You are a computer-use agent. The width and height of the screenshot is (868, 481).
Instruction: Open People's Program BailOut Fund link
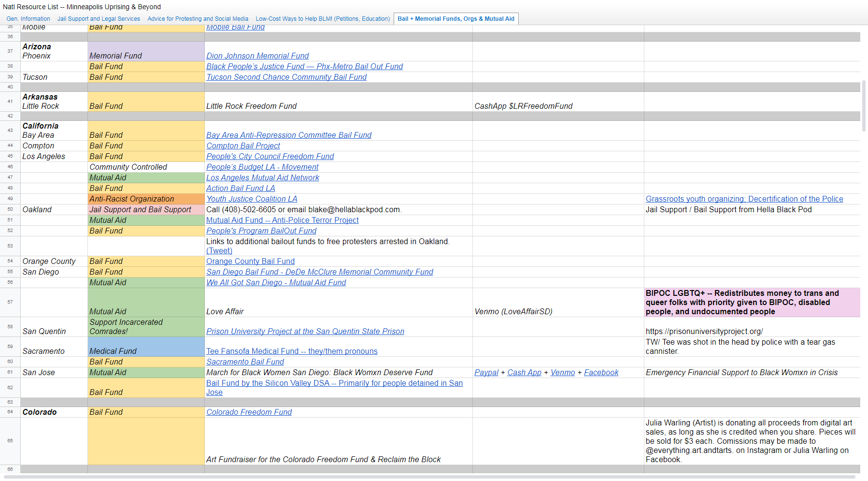(x=261, y=231)
